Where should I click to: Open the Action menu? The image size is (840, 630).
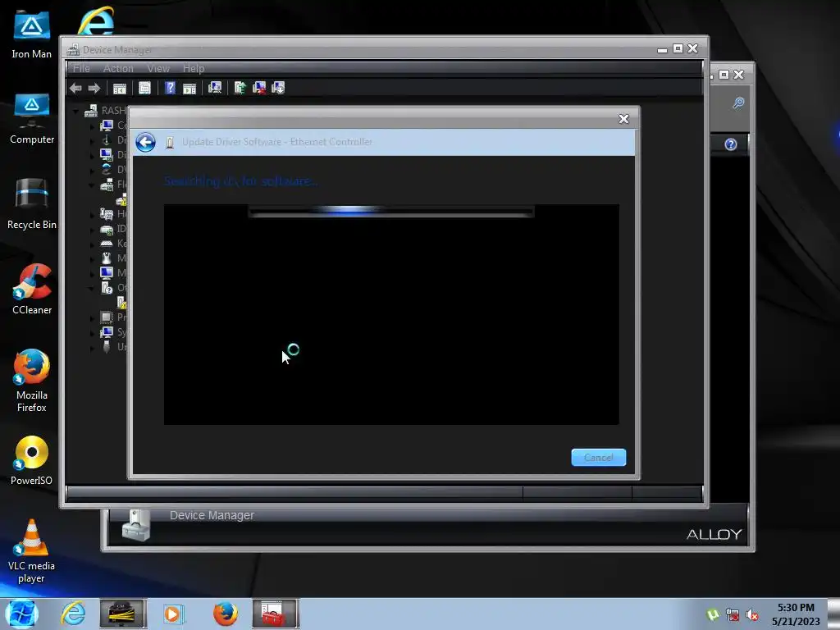[118, 69]
